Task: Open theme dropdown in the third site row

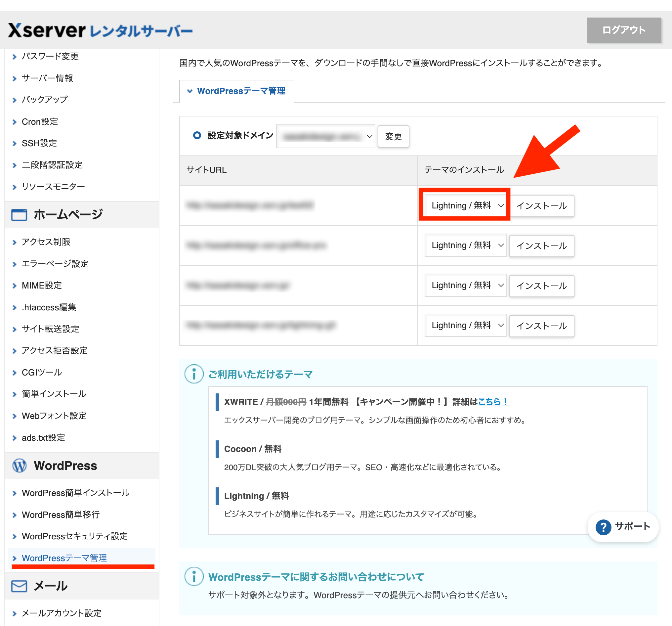Action: (x=465, y=285)
